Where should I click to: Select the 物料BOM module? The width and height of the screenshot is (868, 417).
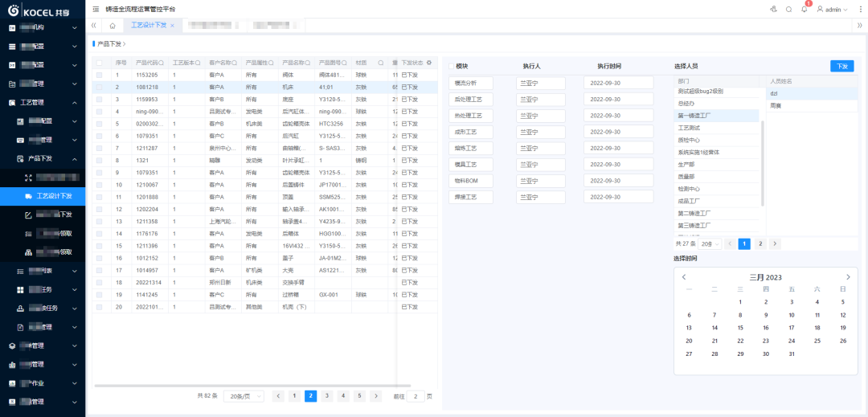pos(470,181)
